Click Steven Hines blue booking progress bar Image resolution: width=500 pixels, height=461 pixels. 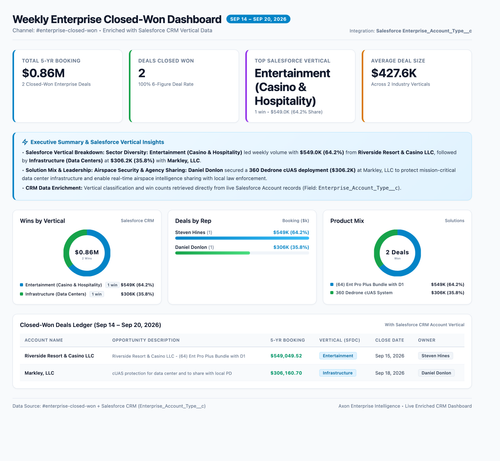(242, 238)
